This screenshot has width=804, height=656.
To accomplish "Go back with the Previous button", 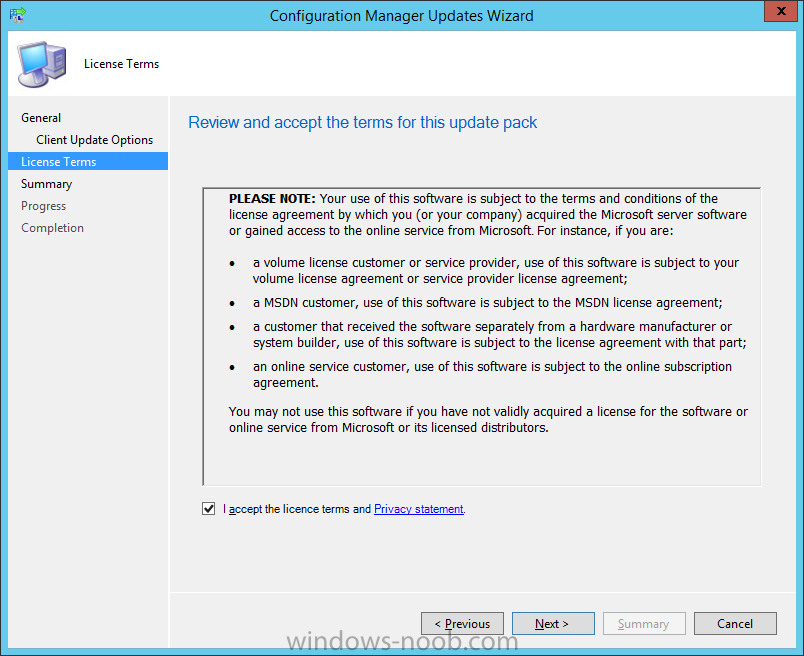I will pyautogui.click(x=463, y=624).
